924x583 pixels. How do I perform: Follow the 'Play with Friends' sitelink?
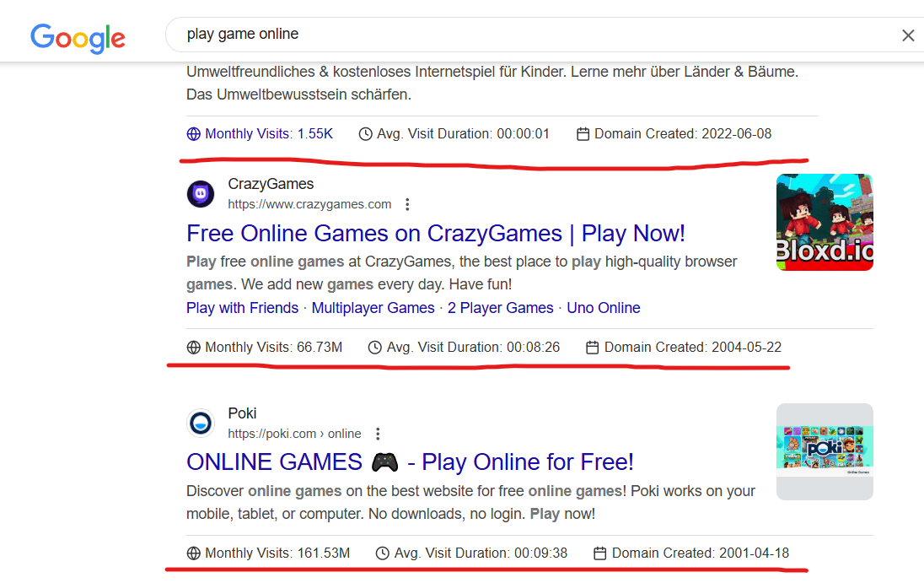click(x=242, y=308)
